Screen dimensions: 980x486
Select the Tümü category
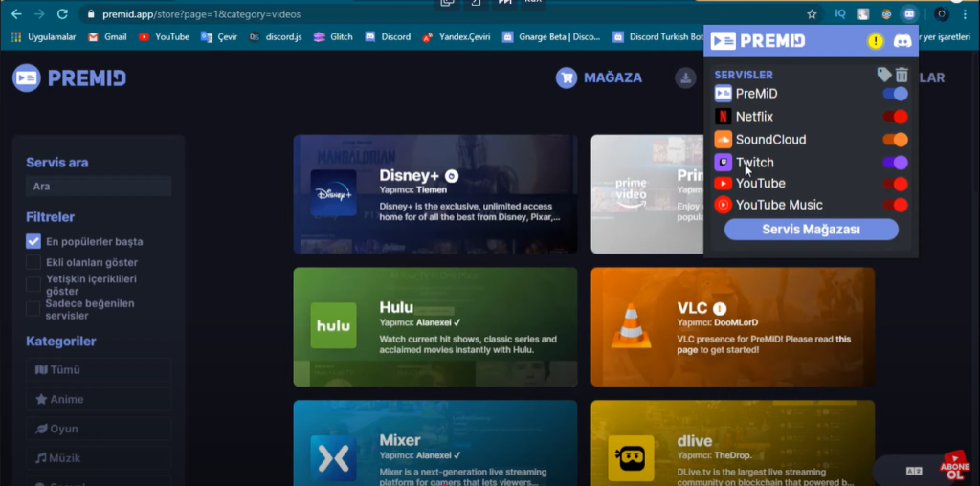(x=99, y=370)
